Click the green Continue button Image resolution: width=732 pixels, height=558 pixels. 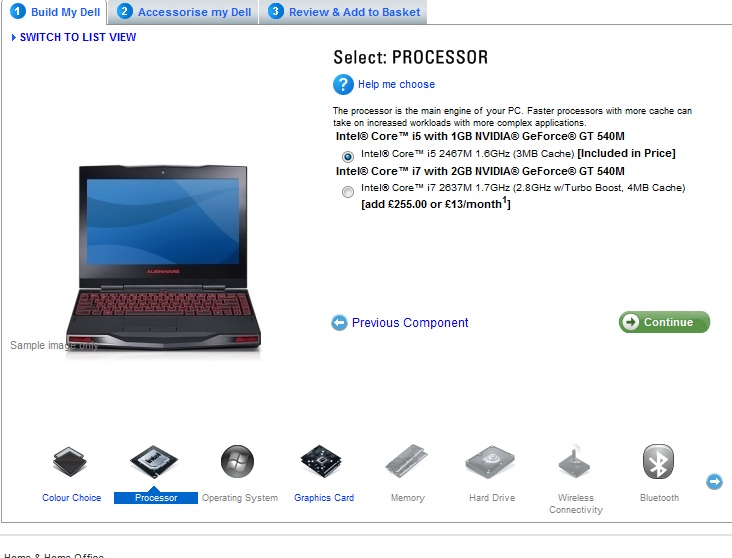click(664, 322)
